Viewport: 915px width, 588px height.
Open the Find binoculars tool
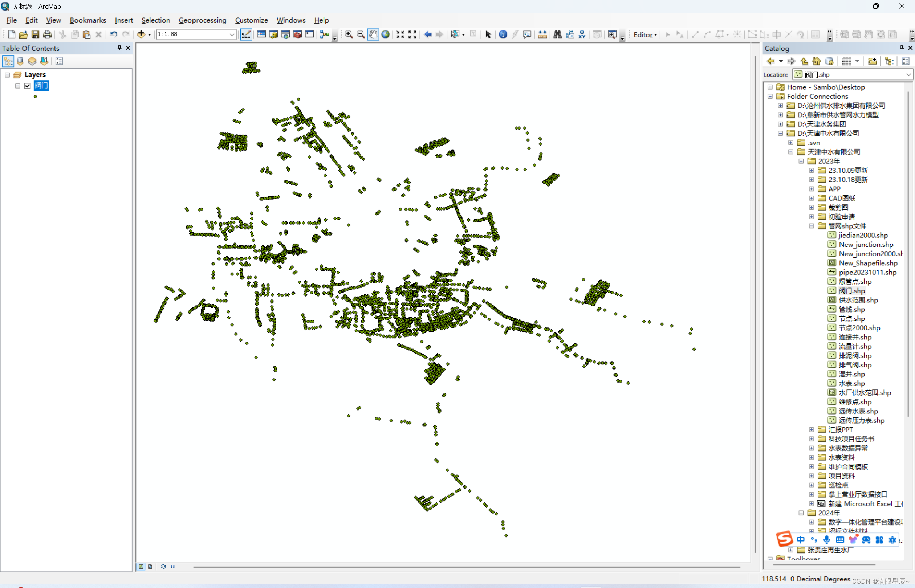557,34
